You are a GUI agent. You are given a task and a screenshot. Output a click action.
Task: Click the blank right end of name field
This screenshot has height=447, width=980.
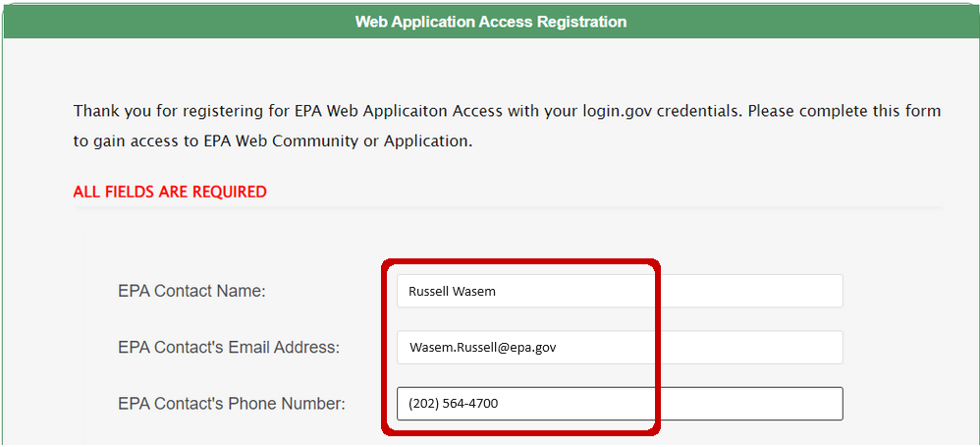(750, 291)
